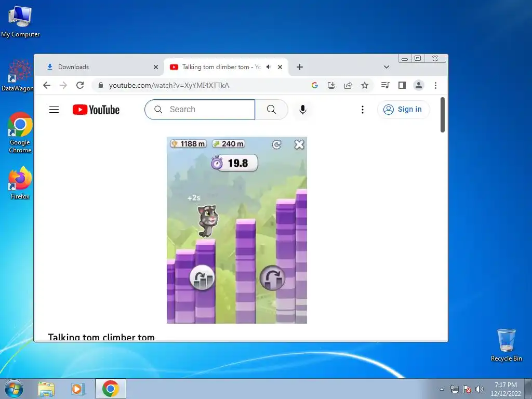
Task: Click the Sign in button
Action: [403, 109]
